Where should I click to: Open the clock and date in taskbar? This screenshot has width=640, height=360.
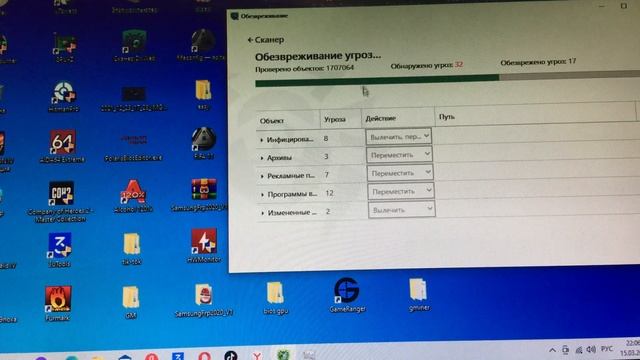(x=630, y=347)
